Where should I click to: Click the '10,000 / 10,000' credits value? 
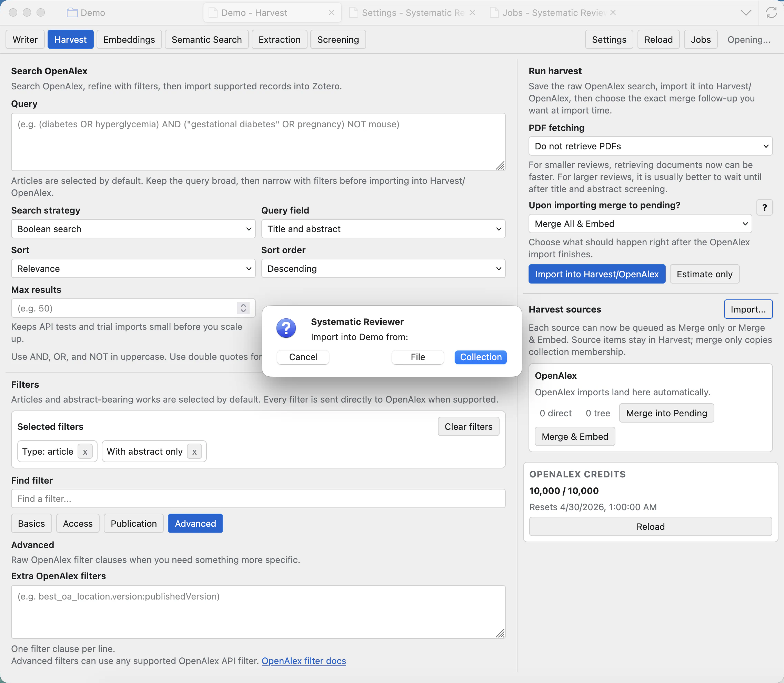coord(564,491)
